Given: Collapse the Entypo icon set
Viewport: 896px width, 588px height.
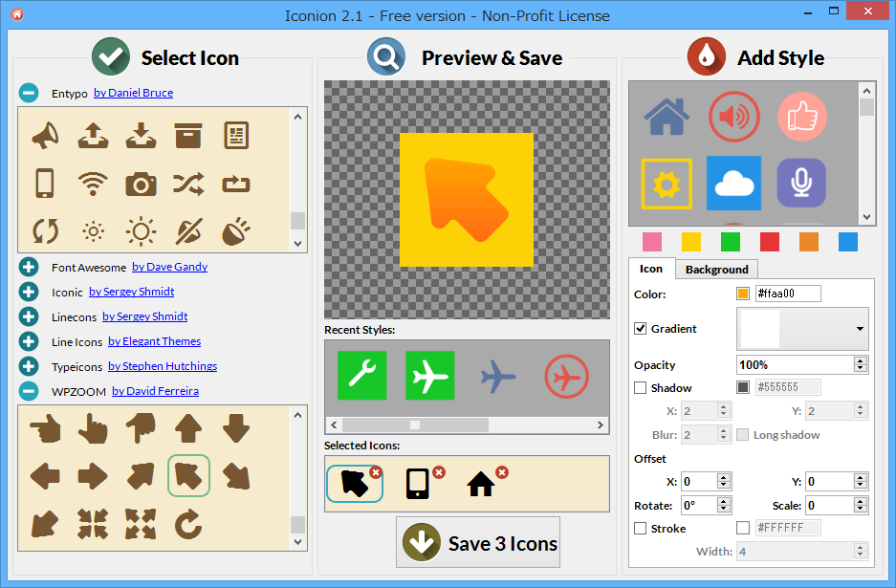Looking at the screenshot, I should coord(26,93).
